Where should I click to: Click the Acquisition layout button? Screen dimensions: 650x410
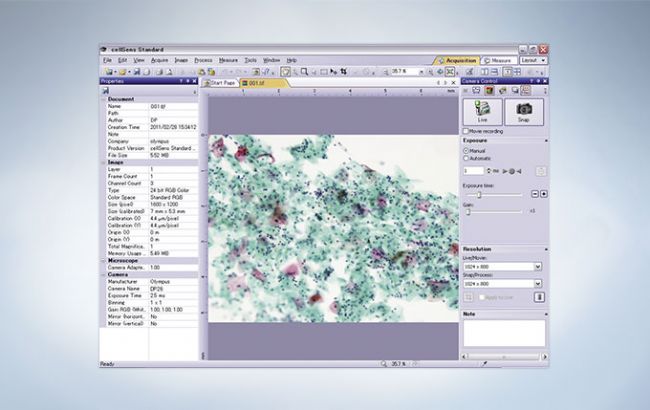(456, 60)
